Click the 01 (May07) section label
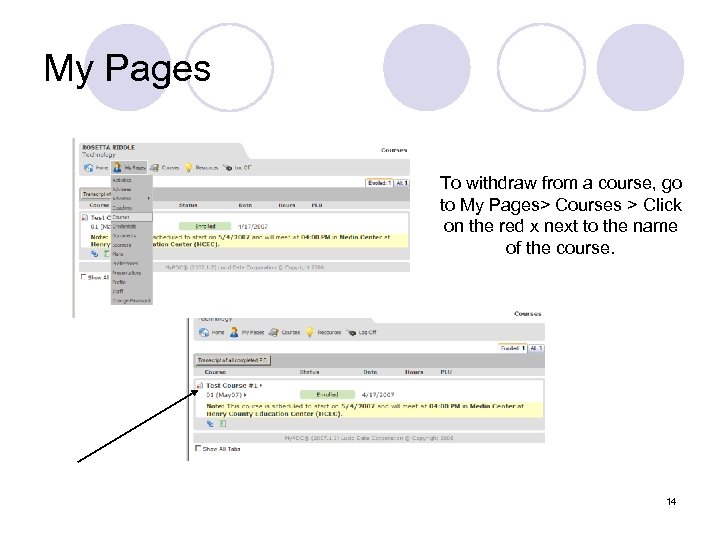Image resolution: width=720 pixels, height=540 pixels. pyautogui.click(x=224, y=395)
